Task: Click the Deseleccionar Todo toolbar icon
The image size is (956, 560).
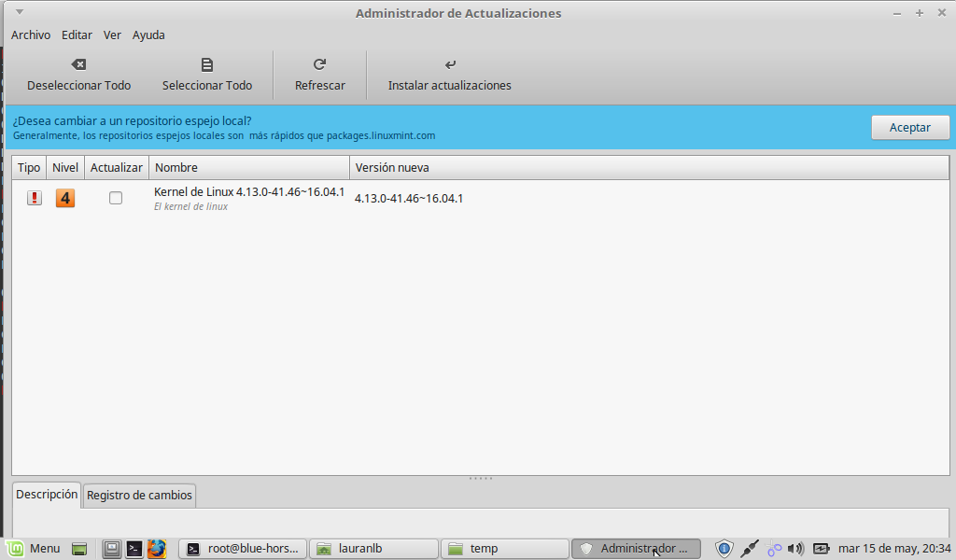Action: [x=78, y=64]
